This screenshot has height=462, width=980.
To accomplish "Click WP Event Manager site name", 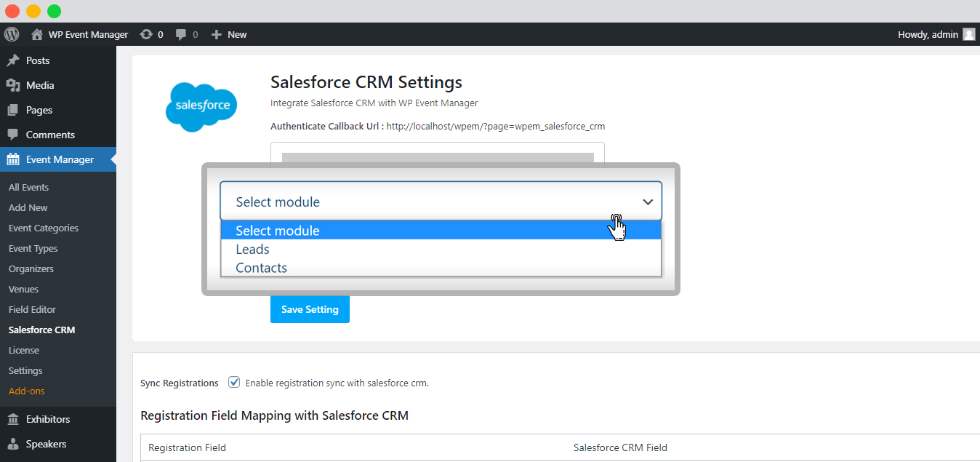I will pos(88,34).
